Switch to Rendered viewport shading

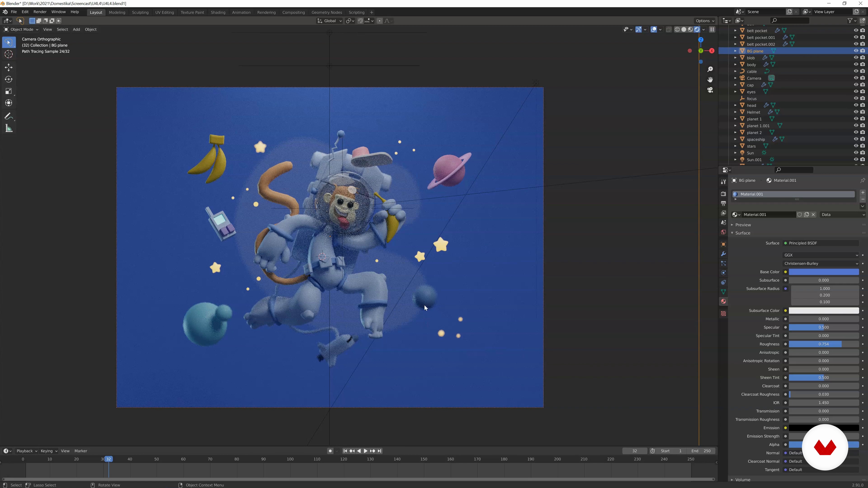point(697,30)
